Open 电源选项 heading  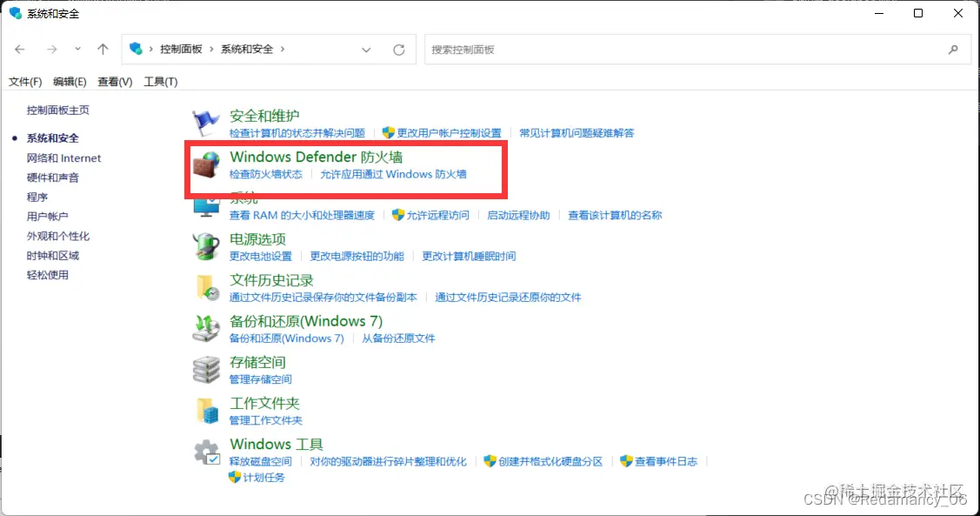coord(257,239)
